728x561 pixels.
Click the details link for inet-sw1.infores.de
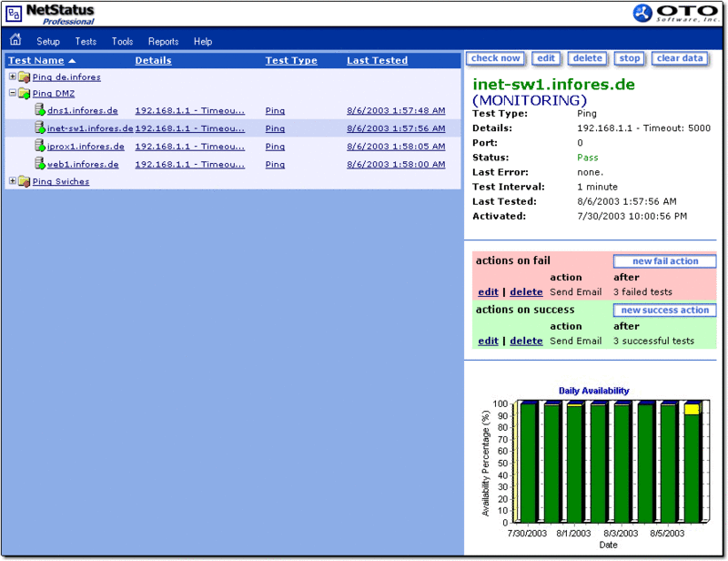[189, 128]
